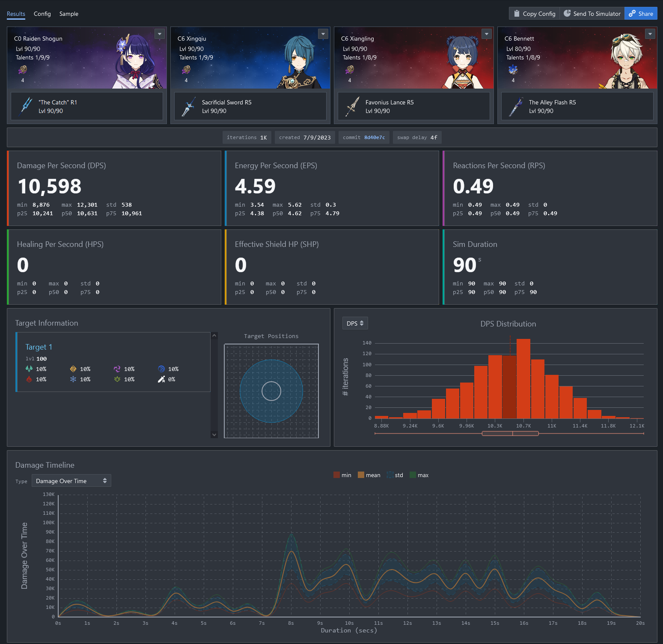Click Raiden Shogun's artifact set icon
The image size is (663, 644).
pyautogui.click(x=23, y=69)
